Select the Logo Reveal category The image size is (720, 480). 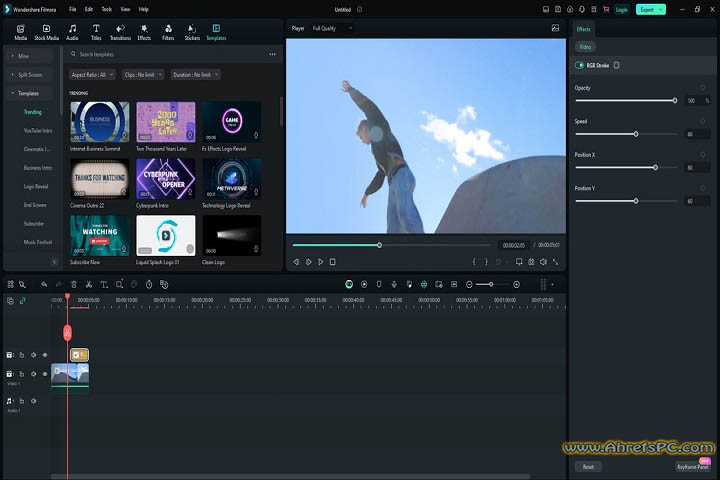(x=36, y=186)
